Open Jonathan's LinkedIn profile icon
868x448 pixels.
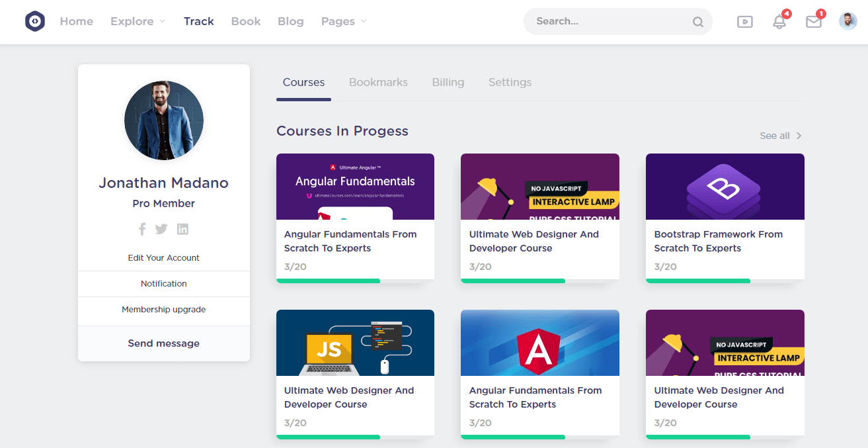[x=182, y=229]
